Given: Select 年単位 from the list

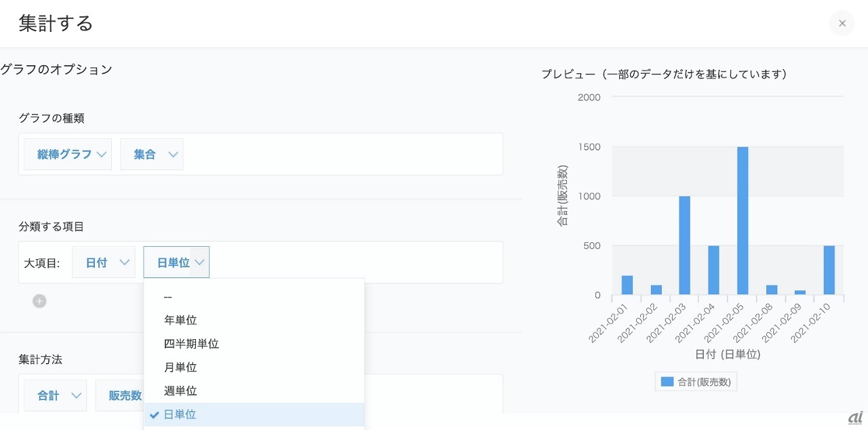Looking at the screenshot, I should [180, 320].
